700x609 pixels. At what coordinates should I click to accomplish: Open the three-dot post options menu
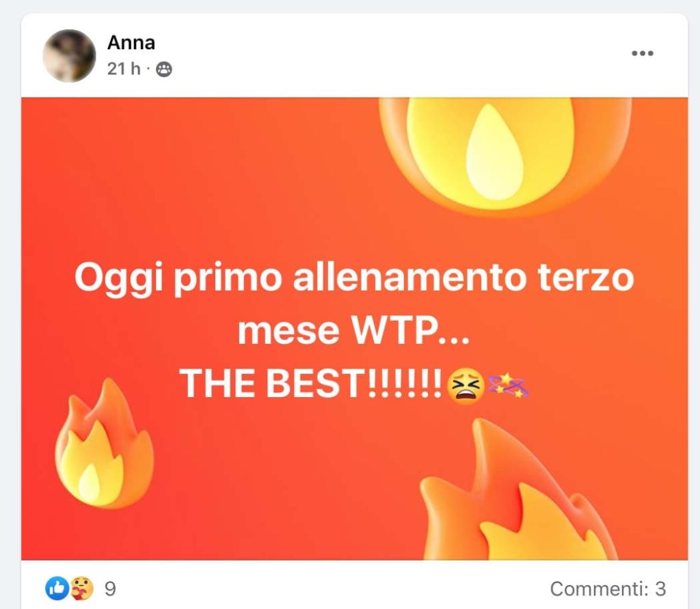click(643, 53)
